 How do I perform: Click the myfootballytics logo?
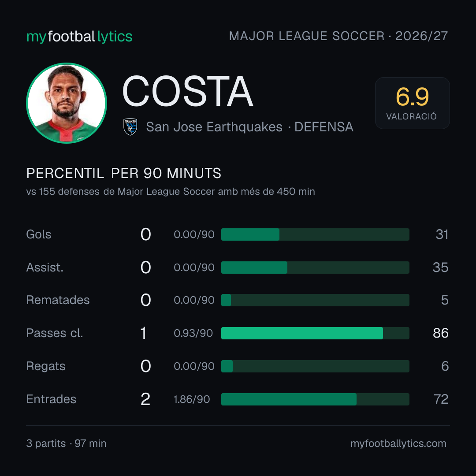point(79,37)
